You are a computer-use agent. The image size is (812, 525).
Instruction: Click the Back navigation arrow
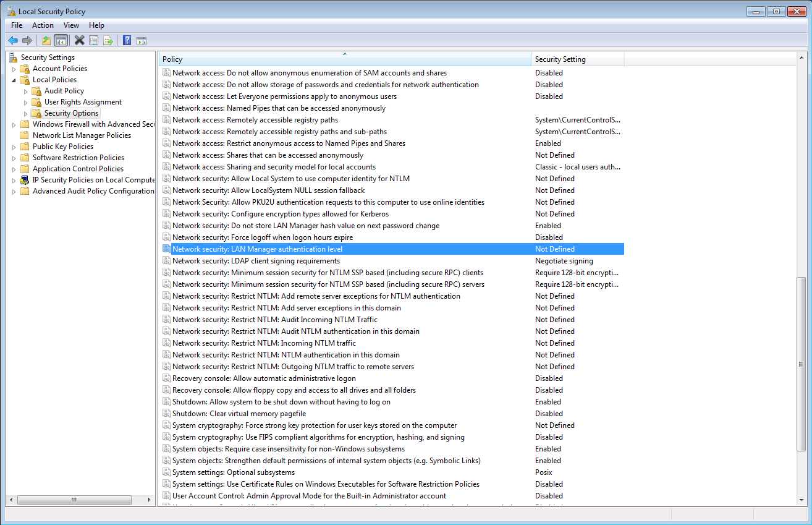pyautogui.click(x=12, y=40)
